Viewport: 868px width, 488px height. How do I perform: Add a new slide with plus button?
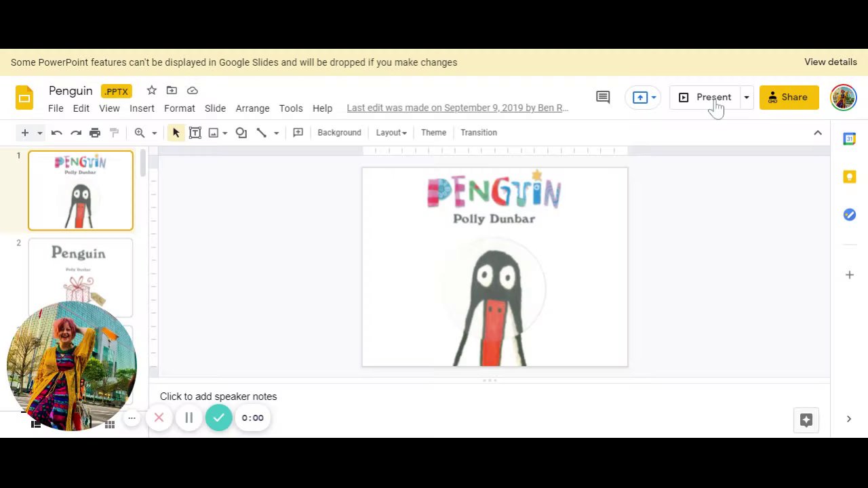[x=24, y=133]
